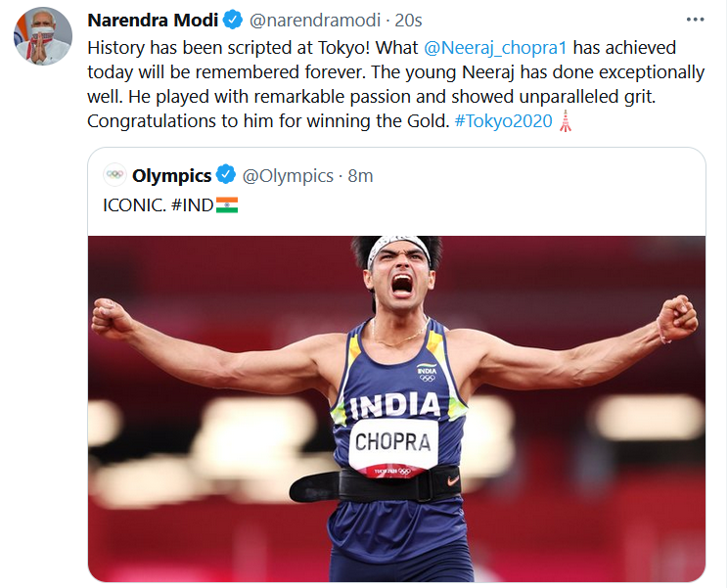Open the Narendra Modi display name link
728x588 pixels.
pyautogui.click(x=153, y=21)
